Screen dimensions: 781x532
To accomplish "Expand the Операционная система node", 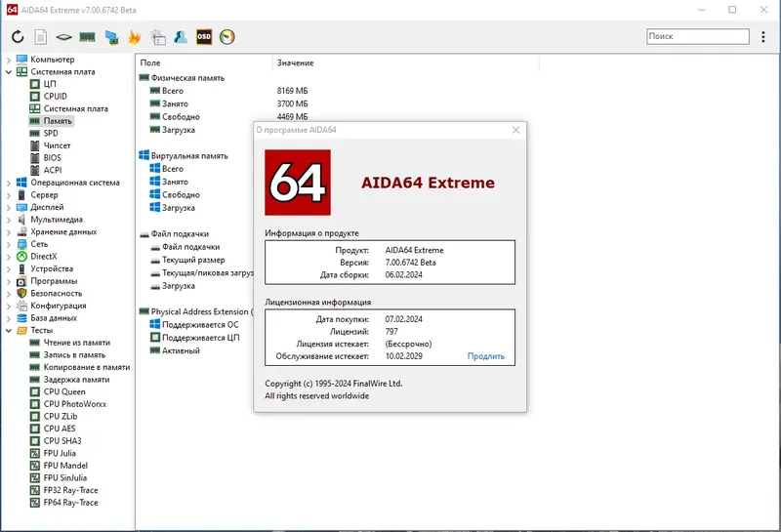I will (9, 183).
